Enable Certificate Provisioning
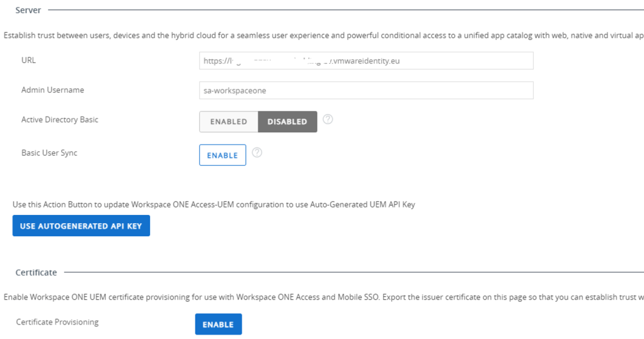The width and height of the screenshot is (644, 339). click(x=218, y=325)
